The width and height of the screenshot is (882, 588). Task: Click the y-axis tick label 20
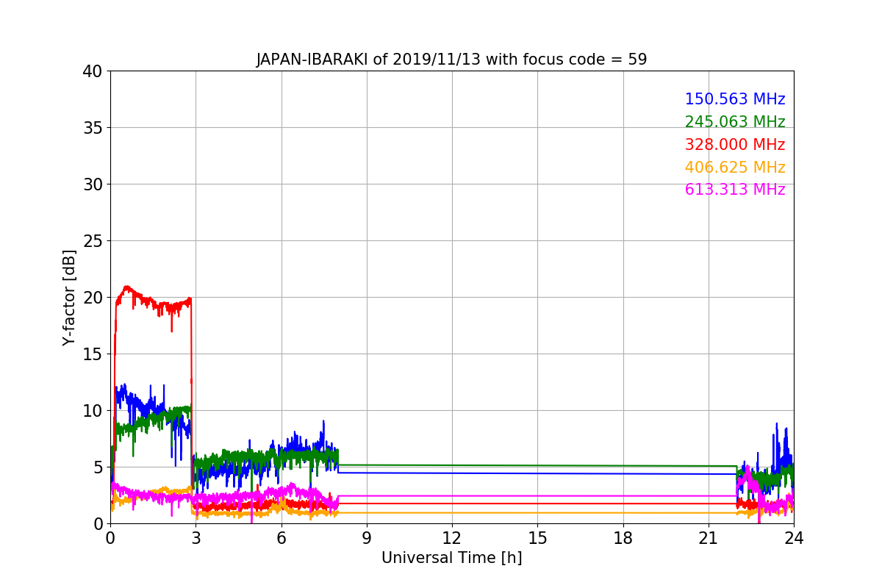[x=93, y=298]
